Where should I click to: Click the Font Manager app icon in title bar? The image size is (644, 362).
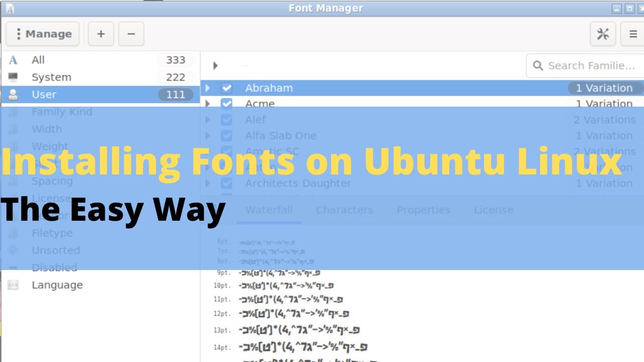click(10, 9)
